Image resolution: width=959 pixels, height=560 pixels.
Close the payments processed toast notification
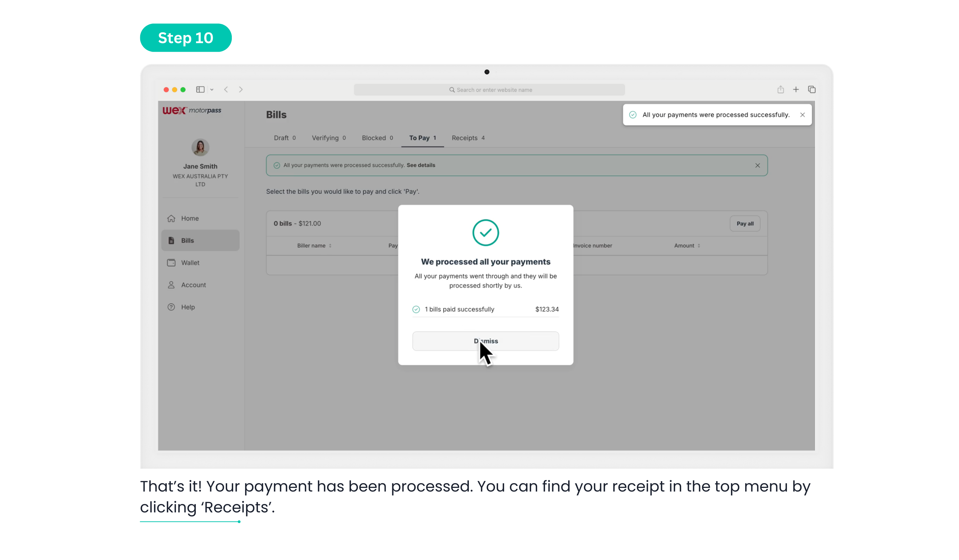click(802, 115)
